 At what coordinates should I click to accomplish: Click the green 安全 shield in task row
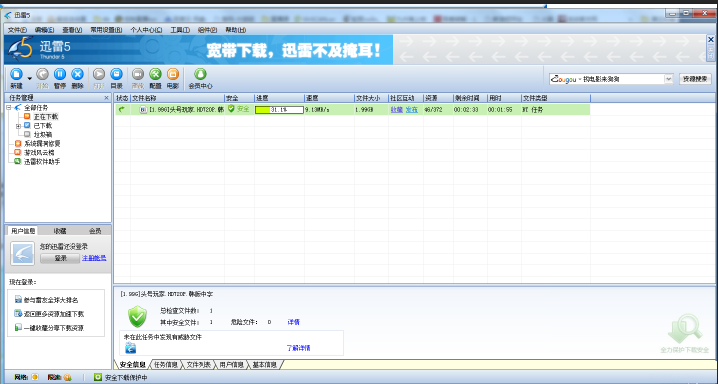[x=231, y=109]
